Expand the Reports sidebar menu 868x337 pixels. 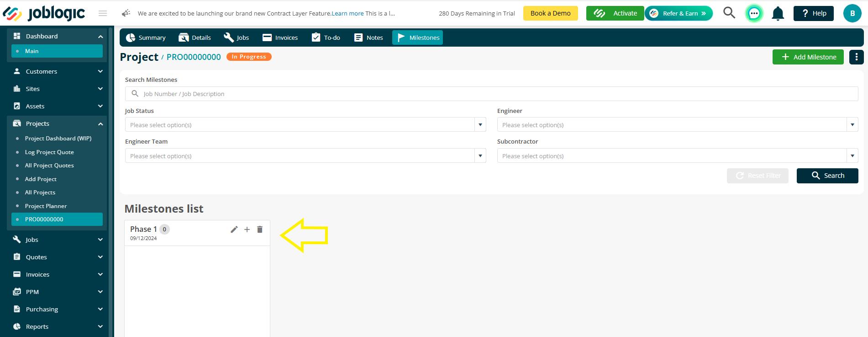pos(57,326)
